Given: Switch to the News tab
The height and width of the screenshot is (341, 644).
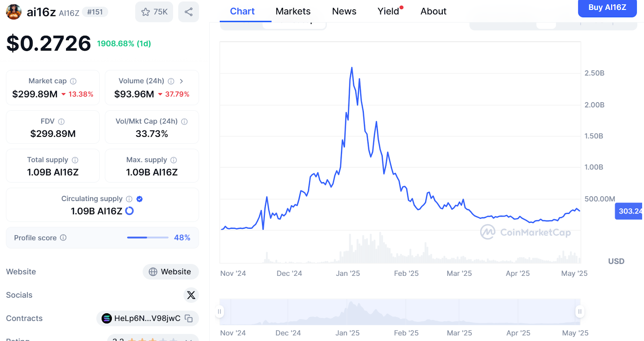Looking at the screenshot, I should (x=344, y=11).
